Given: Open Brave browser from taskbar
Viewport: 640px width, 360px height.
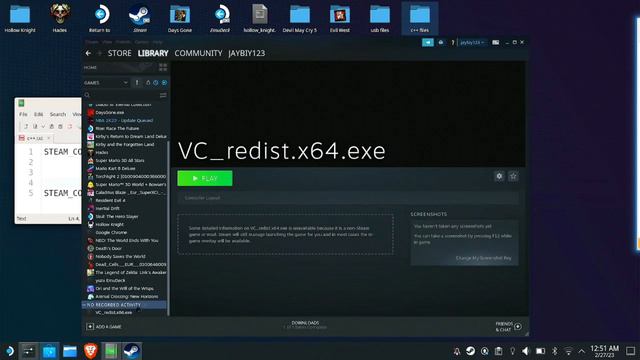Looking at the screenshot, I should pyautogui.click(x=91, y=351).
